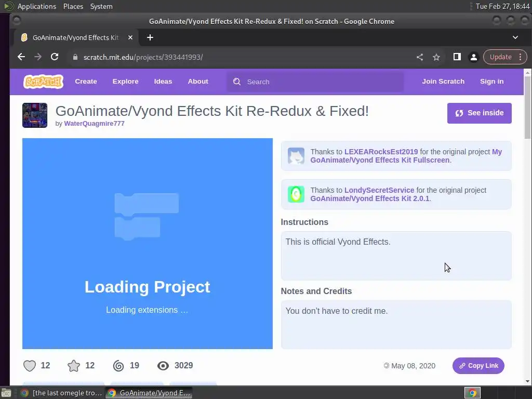The image size is (532, 399).
Task: Open LEXEARocksEst2019's avatar icon
Action: click(x=296, y=156)
